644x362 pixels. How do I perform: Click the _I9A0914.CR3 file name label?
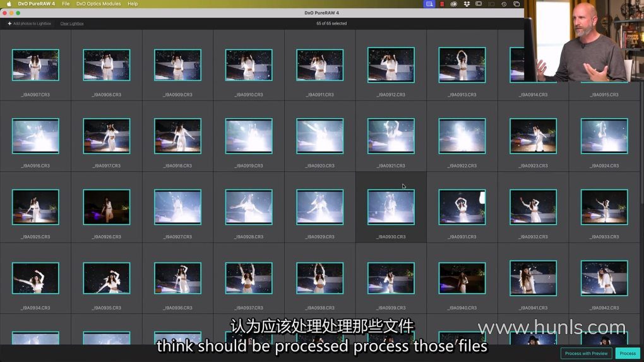[x=533, y=95]
